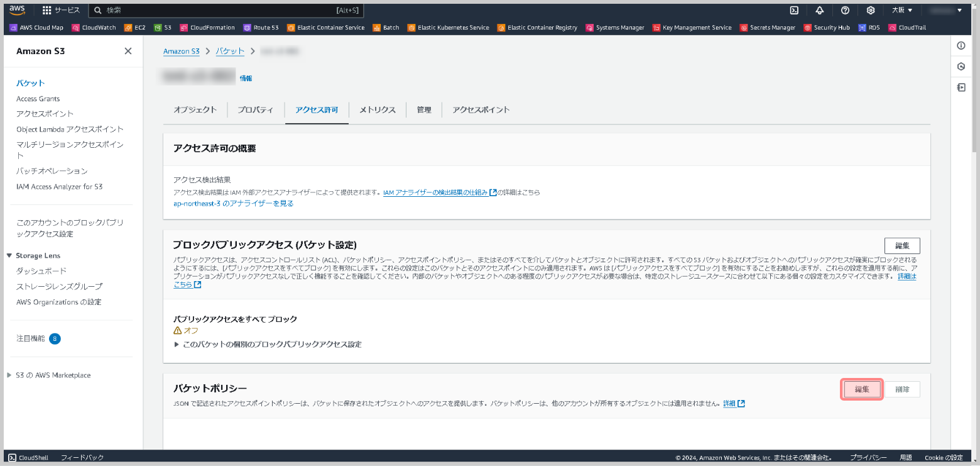The width and height of the screenshot is (980, 466).
Task: Switch to the プロパティ tab
Action: [x=255, y=109]
